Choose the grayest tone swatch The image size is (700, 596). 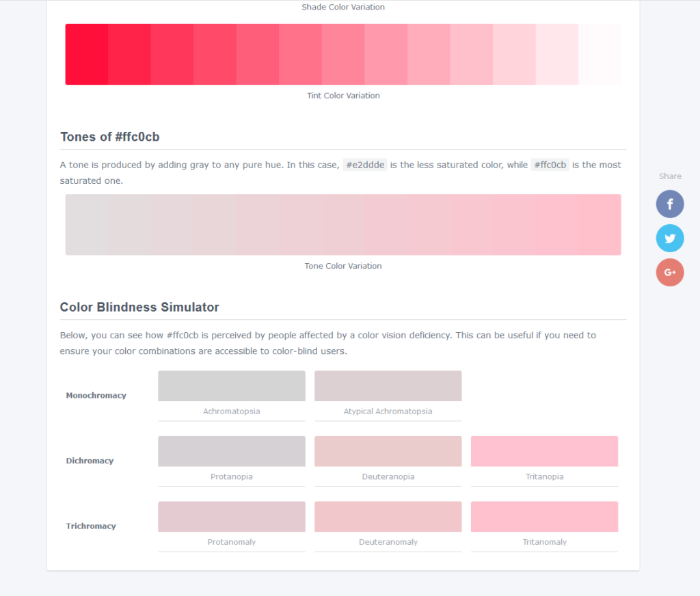(87, 225)
